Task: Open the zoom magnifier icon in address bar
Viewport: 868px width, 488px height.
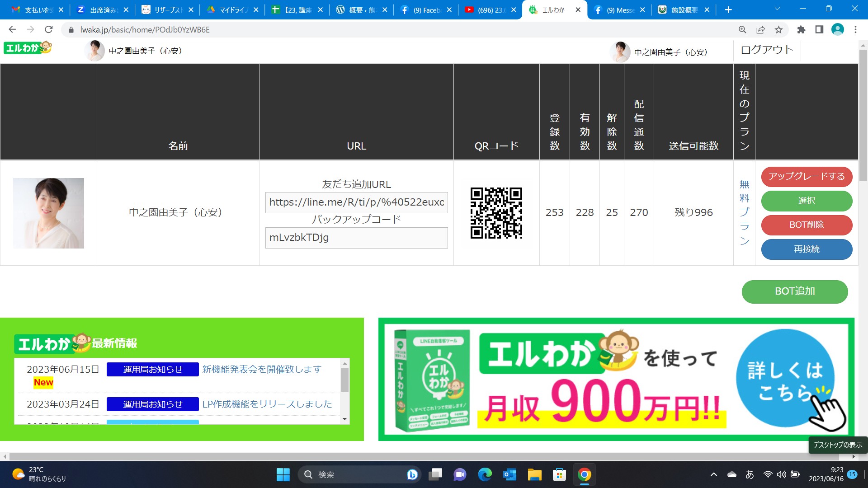Action: [x=742, y=30]
